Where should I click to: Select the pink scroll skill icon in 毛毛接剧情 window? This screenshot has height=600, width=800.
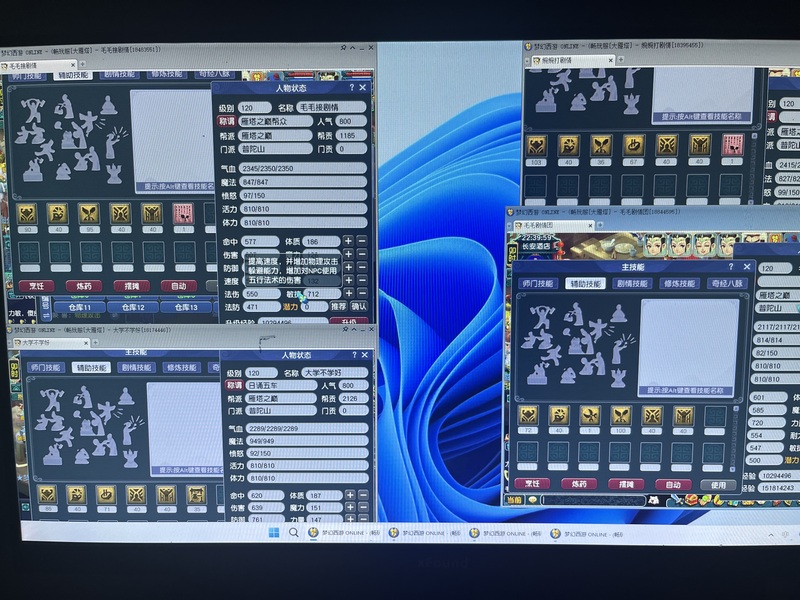pyautogui.click(x=183, y=214)
